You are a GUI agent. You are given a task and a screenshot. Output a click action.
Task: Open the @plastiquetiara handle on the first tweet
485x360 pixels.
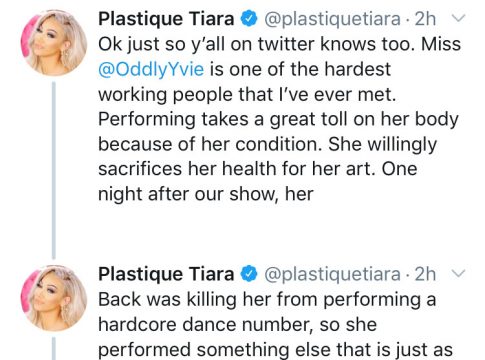click(x=332, y=19)
